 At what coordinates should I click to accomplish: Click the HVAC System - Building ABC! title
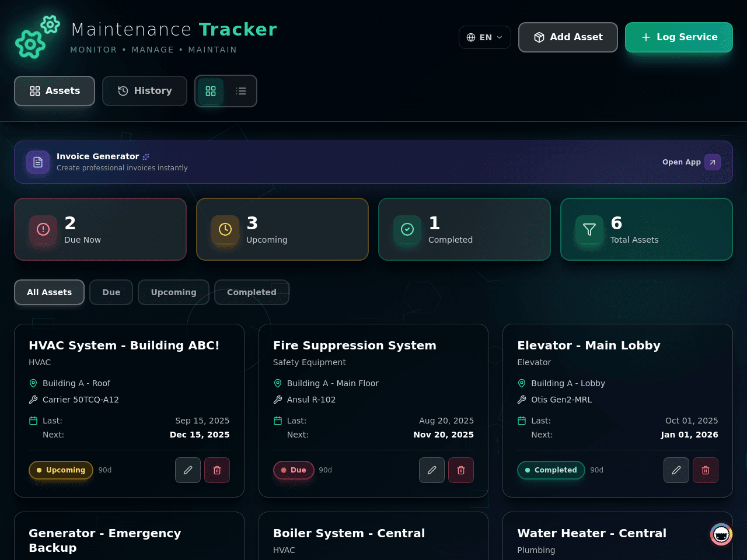click(x=124, y=345)
